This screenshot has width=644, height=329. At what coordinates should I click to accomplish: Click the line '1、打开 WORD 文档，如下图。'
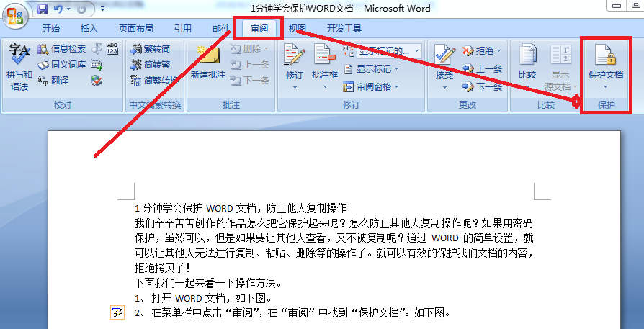tap(202, 297)
